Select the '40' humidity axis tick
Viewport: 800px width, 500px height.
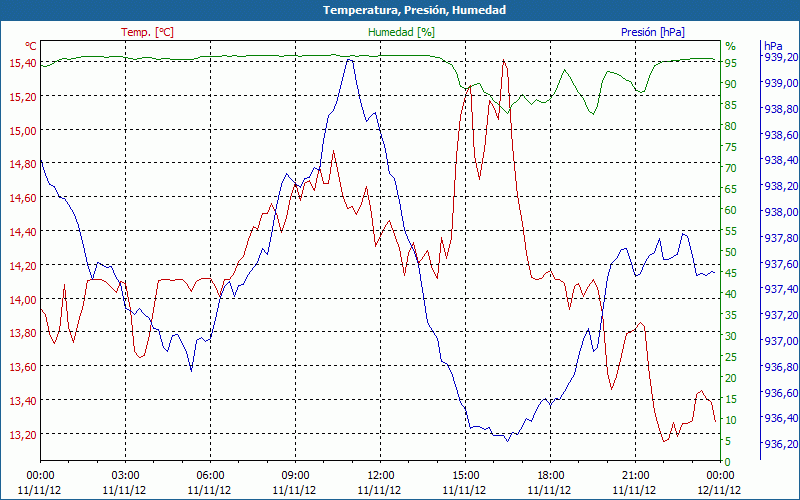[731, 294]
